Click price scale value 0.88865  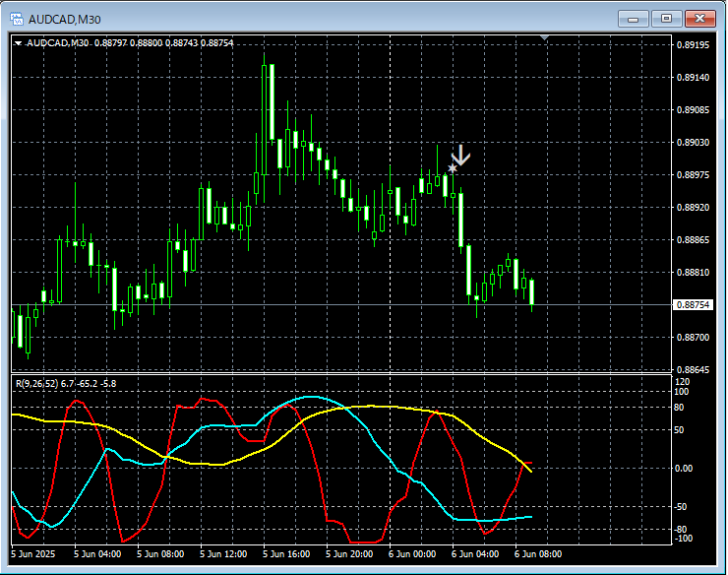point(694,240)
